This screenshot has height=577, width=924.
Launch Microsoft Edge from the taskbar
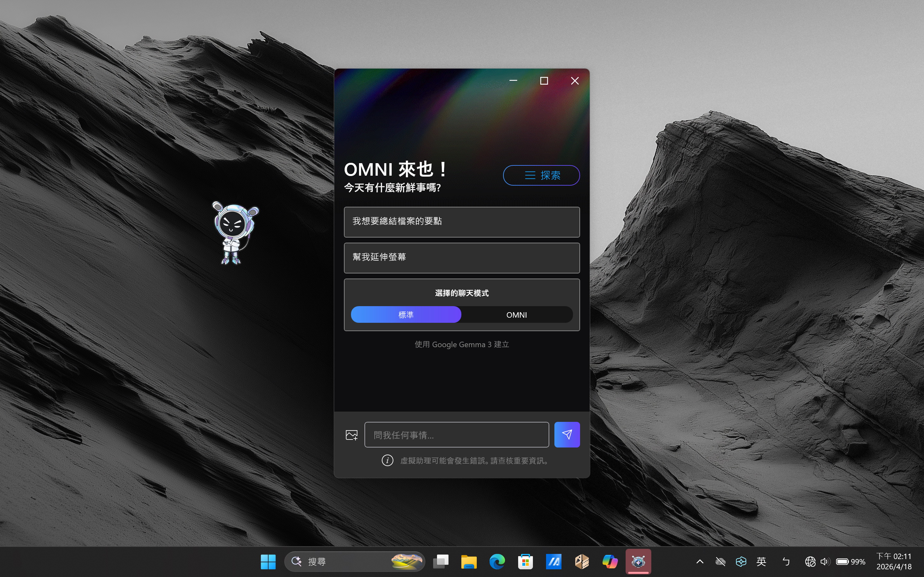pos(497,561)
